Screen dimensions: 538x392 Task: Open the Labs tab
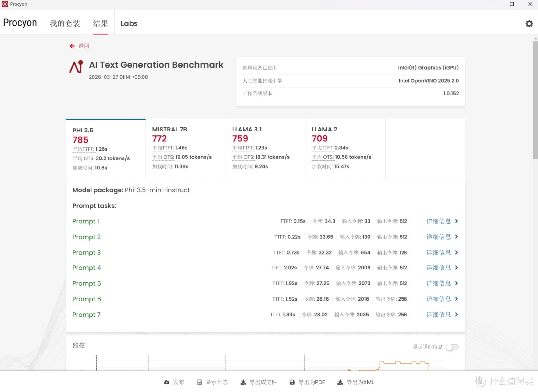[x=129, y=24]
